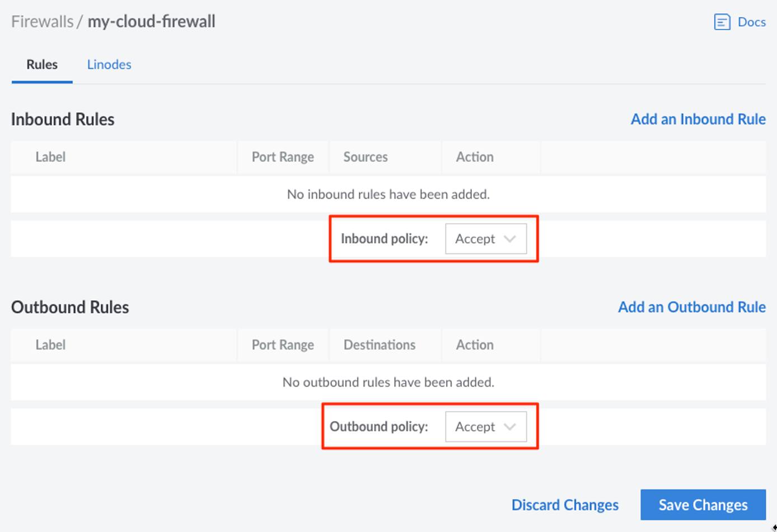
Task: Click Add an Inbound Rule
Action: [x=698, y=119]
